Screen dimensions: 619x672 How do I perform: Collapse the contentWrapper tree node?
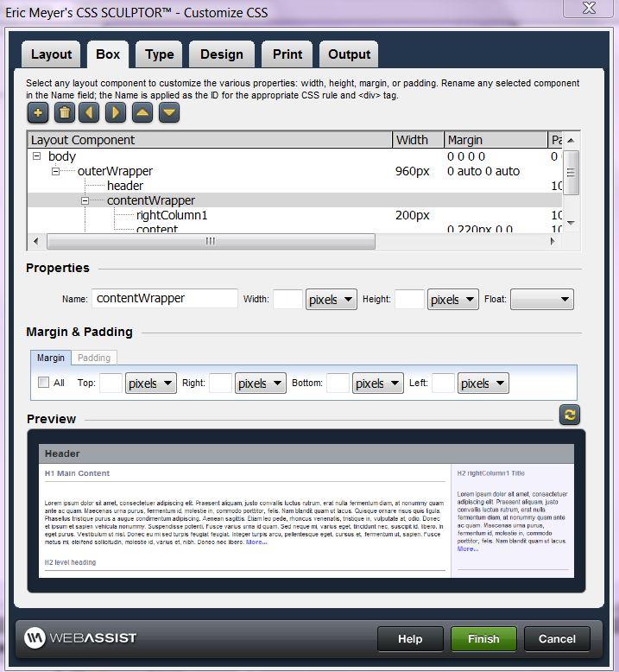(85, 200)
